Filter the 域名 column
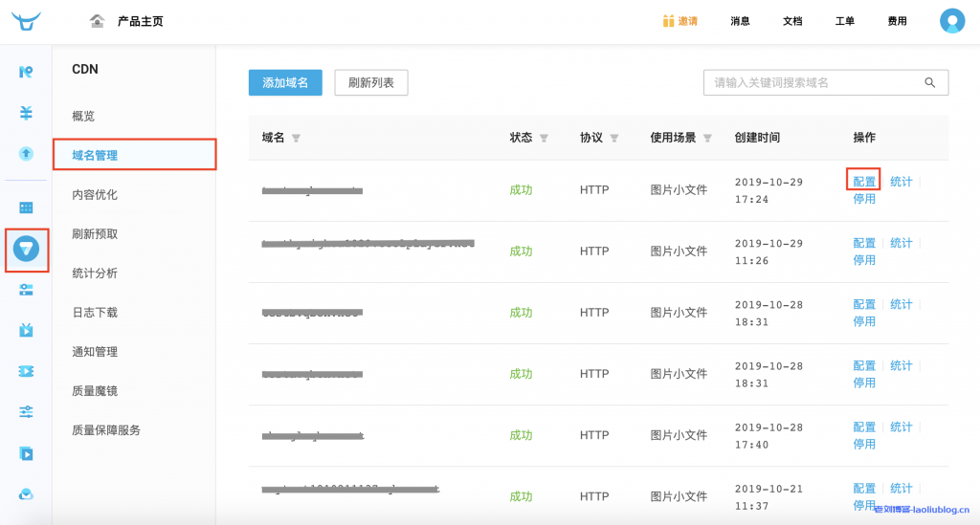 point(296,138)
